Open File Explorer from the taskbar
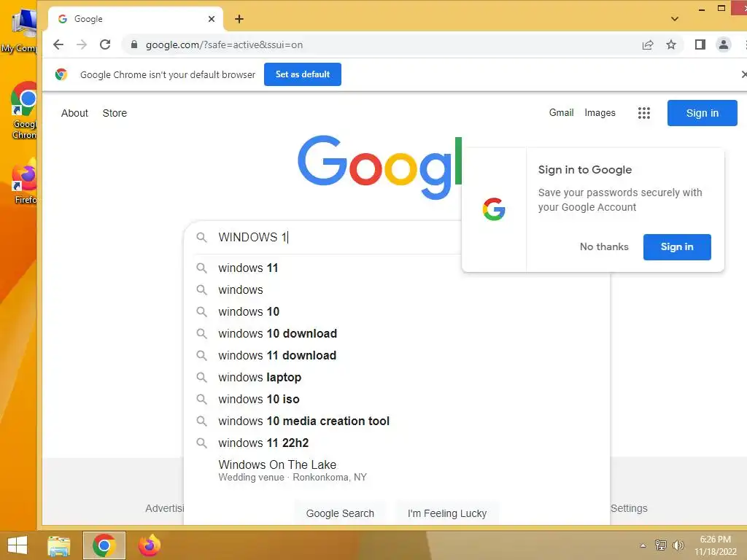This screenshot has height=560, width=747. pyautogui.click(x=59, y=545)
